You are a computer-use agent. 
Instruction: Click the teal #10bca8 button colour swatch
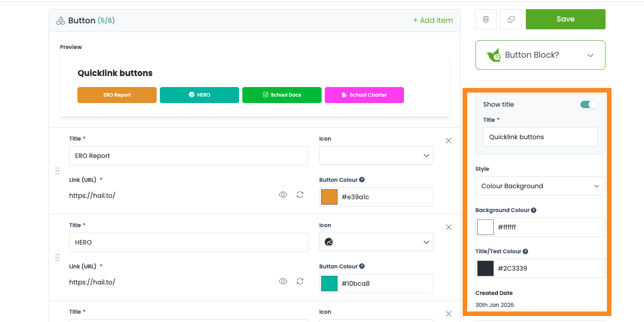click(329, 284)
